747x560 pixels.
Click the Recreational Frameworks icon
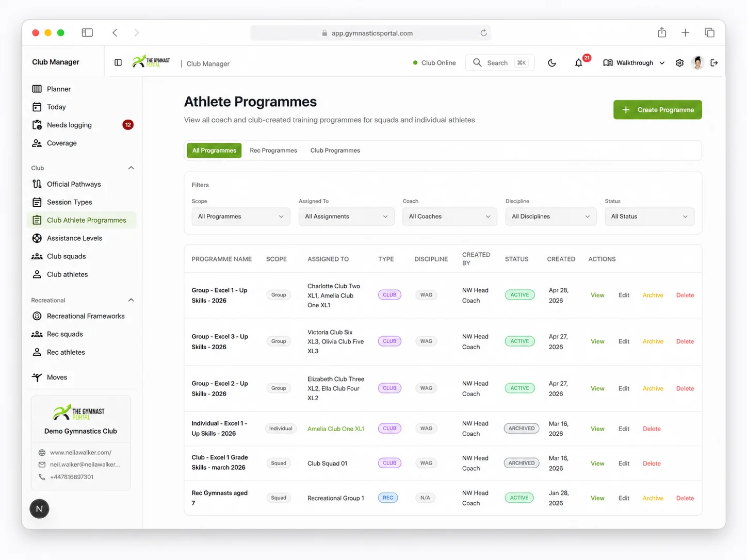click(37, 316)
